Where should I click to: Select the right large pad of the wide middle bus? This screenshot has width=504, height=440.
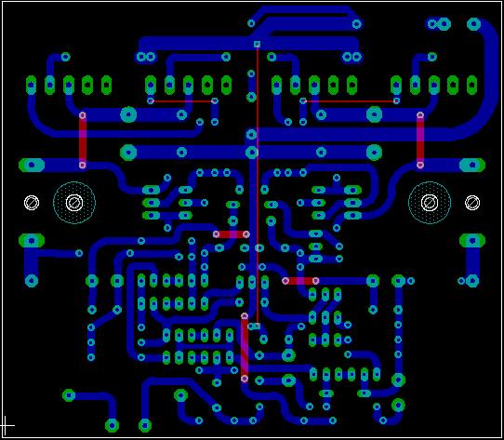[374, 153]
